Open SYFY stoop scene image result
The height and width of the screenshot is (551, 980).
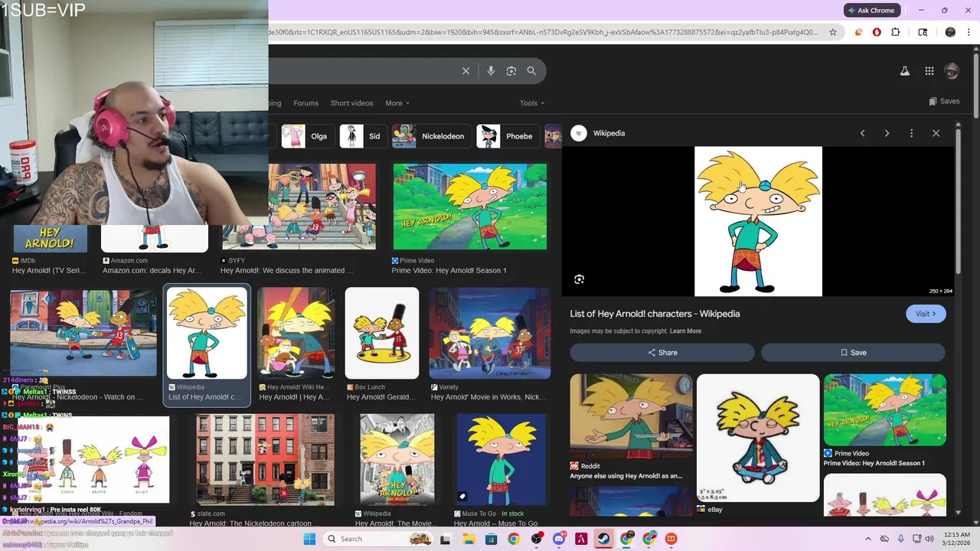coord(299,207)
